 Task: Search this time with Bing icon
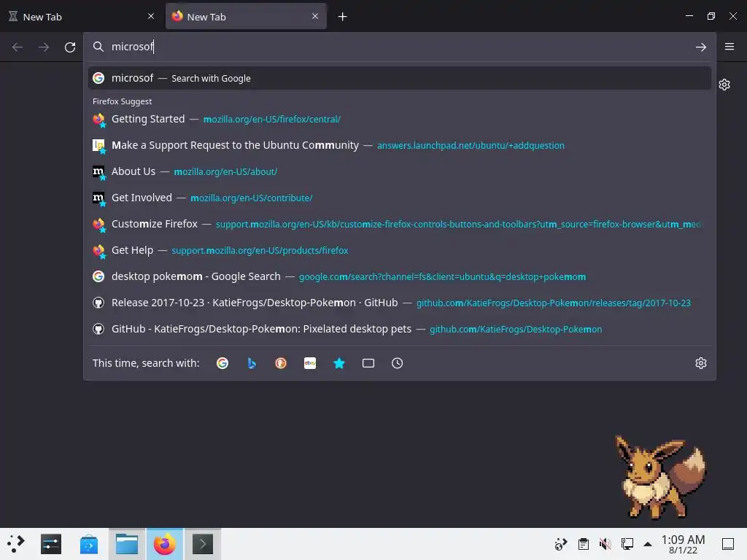(x=252, y=363)
